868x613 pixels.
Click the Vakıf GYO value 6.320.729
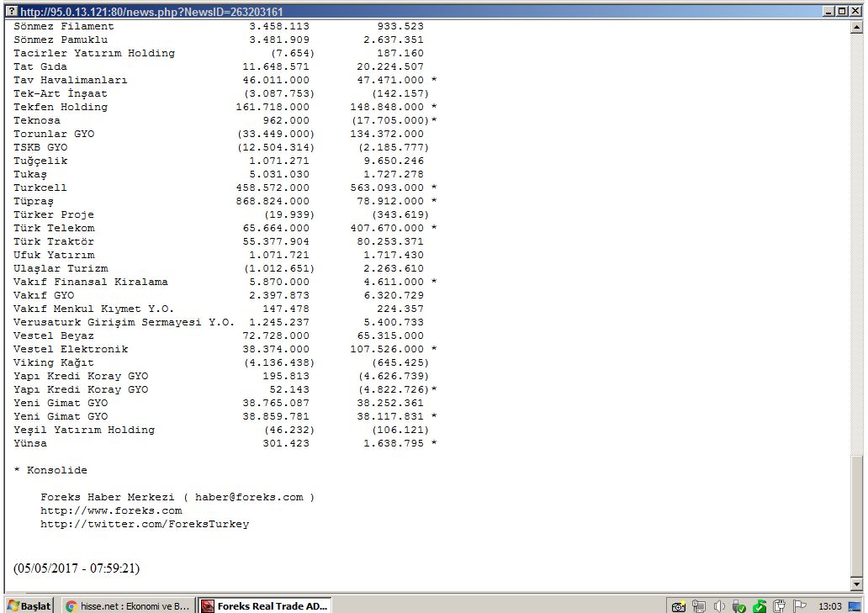pyautogui.click(x=394, y=295)
